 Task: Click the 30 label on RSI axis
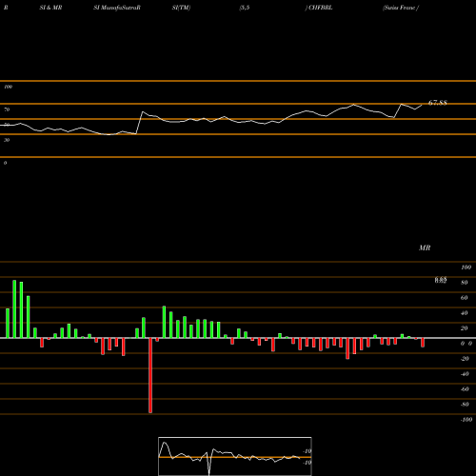(x=7, y=140)
